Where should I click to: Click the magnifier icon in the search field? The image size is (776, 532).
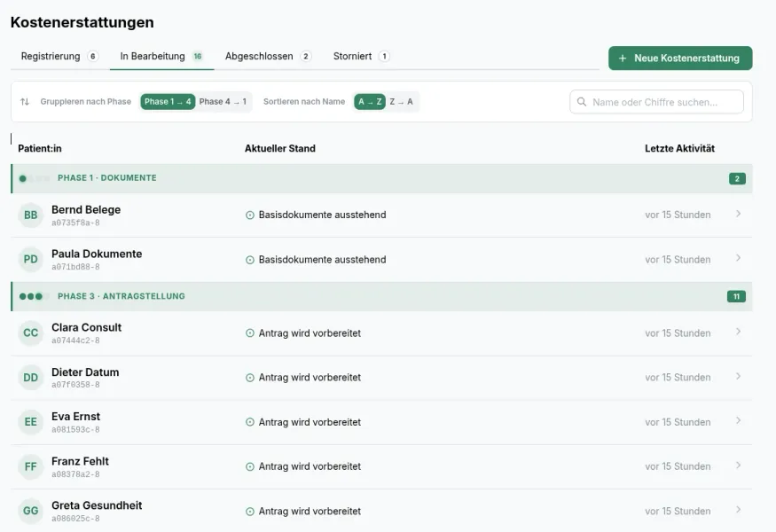coord(582,102)
